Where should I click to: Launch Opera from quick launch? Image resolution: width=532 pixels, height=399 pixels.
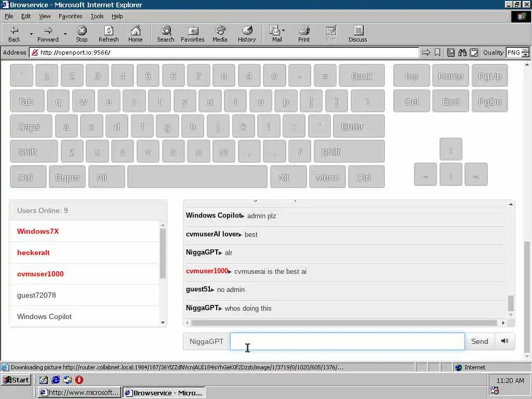point(79,380)
